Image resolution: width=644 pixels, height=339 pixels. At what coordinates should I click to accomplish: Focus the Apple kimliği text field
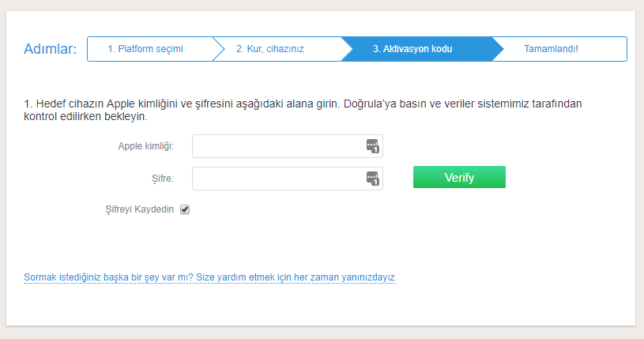pos(277,146)
